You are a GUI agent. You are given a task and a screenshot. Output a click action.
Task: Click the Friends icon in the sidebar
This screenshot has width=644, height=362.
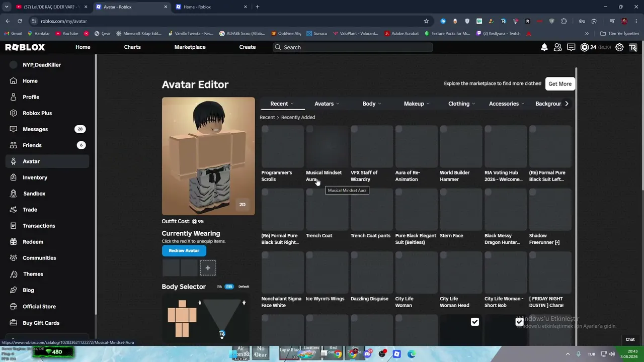(14, 145)
